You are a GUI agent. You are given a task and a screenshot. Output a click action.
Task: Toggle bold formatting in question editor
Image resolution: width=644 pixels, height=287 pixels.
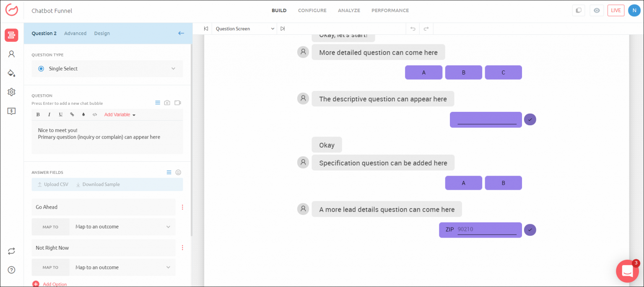38,114
